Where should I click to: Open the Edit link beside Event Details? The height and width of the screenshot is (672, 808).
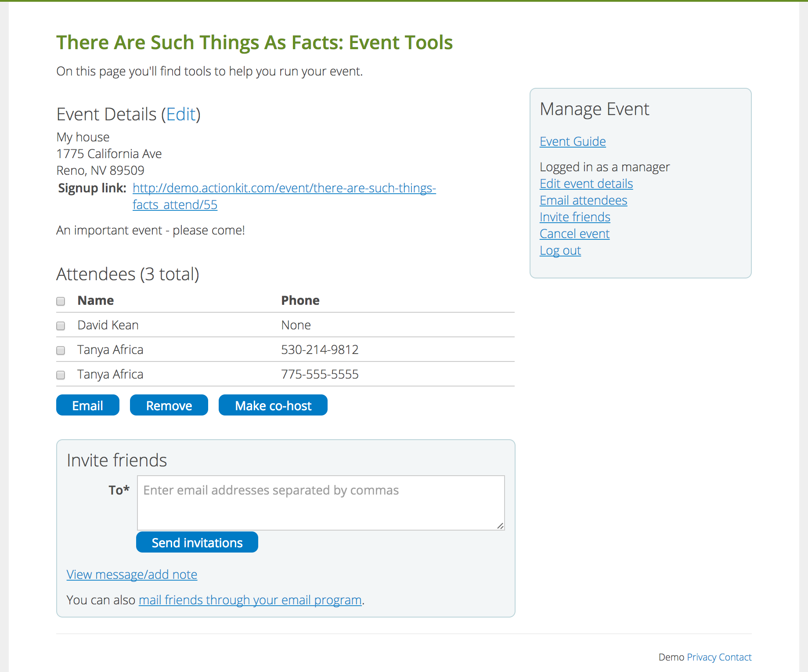point(181,114)
